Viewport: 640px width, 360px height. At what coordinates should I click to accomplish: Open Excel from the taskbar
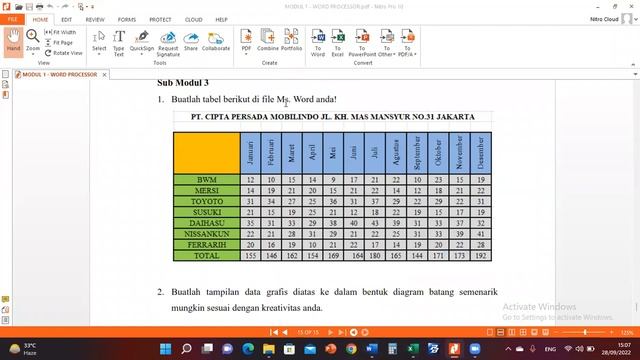tap(413, 349)
